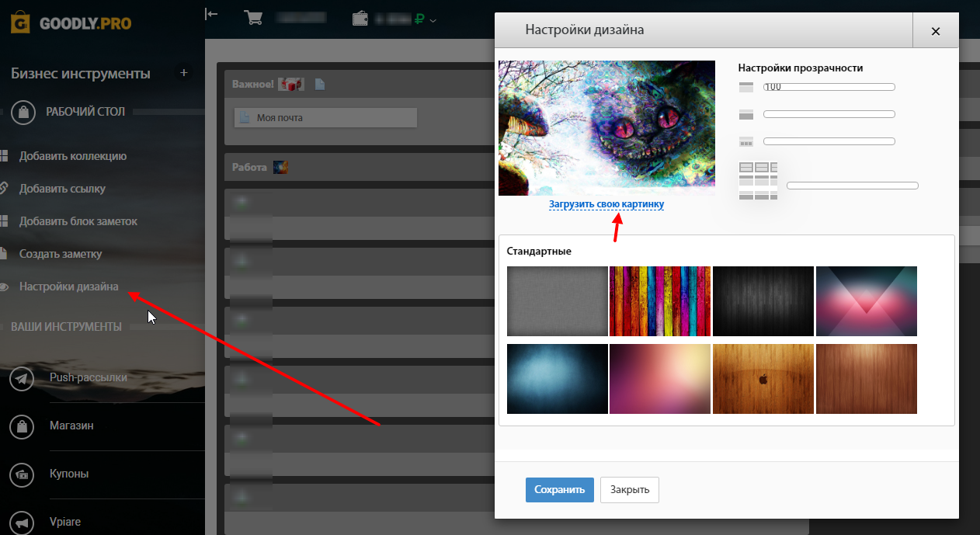This screenshot has width=980, height=535.
Task: Click the Закрыть button
Action: pos(630,490)
